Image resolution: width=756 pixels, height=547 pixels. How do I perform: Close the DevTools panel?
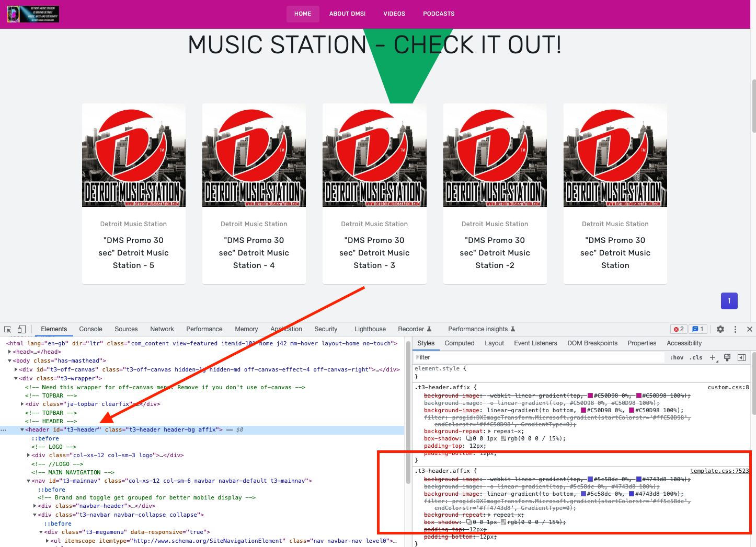tap(750, 329)
